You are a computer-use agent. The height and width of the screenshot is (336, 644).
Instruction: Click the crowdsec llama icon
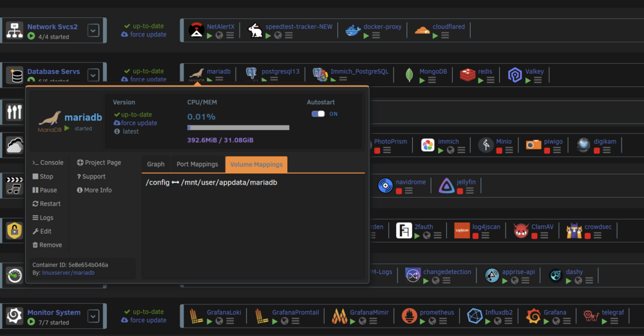tap(574, 231)
